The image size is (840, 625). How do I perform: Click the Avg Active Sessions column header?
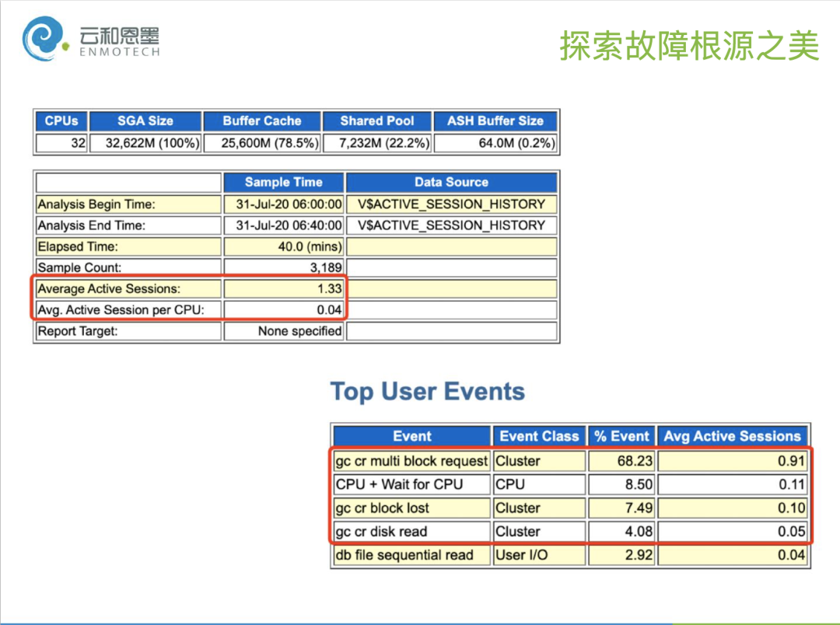coord(733,436)
